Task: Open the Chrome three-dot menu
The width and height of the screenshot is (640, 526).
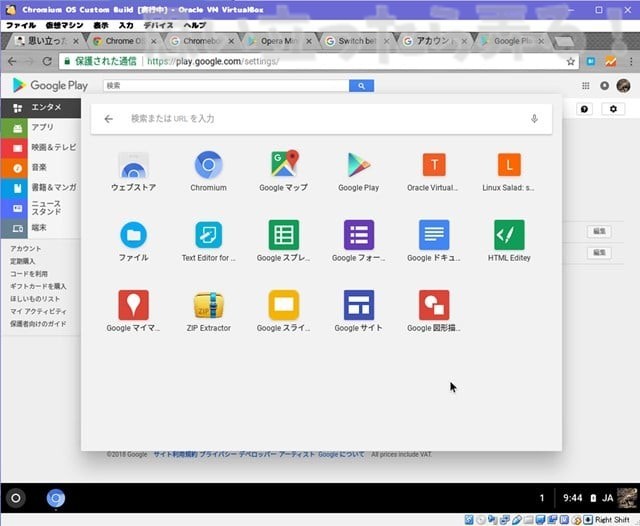Action: click(631, 62)
